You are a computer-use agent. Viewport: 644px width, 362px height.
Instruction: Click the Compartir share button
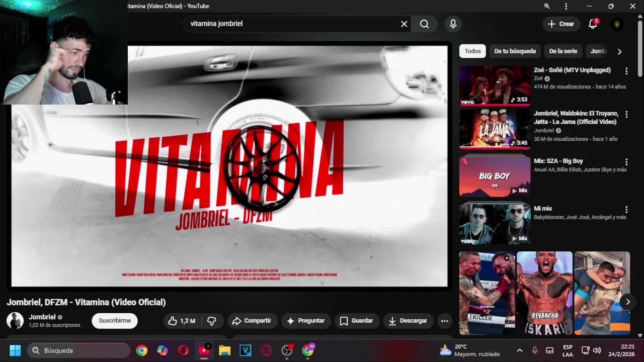(252, 321)
